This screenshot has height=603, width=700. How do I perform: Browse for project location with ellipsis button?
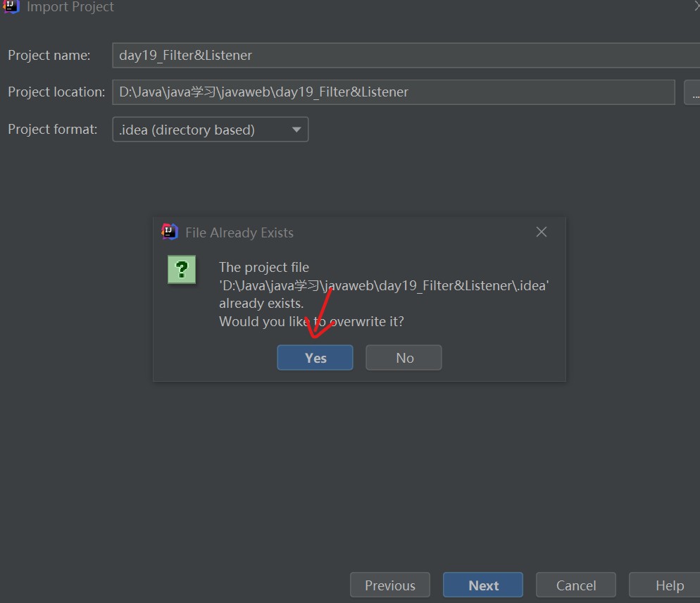tap(692, 92)
